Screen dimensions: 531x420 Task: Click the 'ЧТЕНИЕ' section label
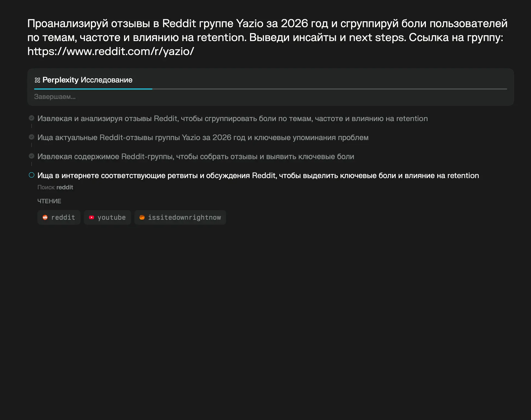(x=49, y=201)
